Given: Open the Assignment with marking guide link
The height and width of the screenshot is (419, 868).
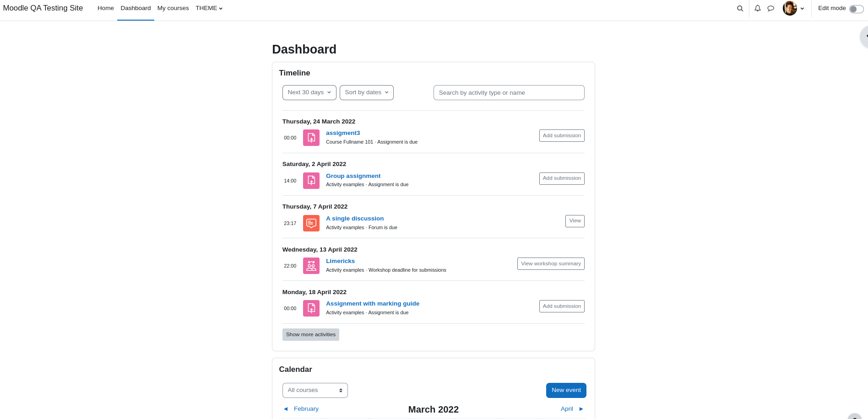Looking at the screenshot, I should pyautogui.click(x=373, y=304).
